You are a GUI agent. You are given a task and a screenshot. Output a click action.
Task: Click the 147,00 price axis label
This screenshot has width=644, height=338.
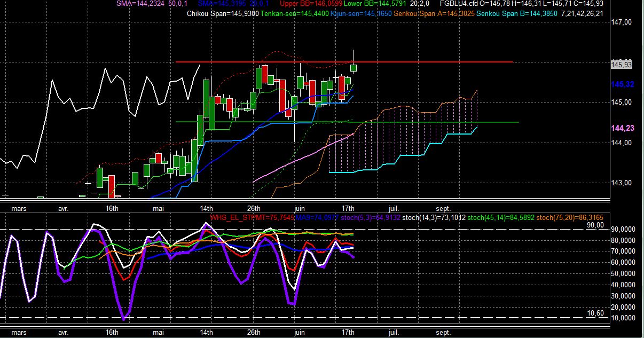[x=622, y=22]
